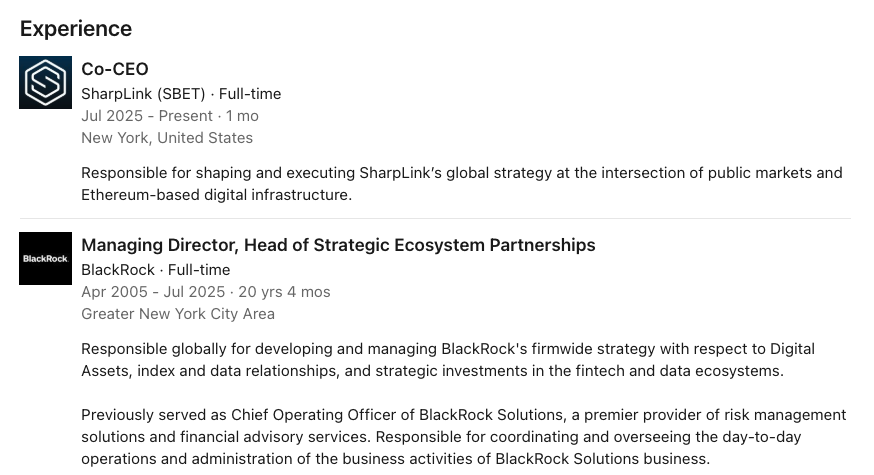
Task: Click Full-time label beside BlackRock
Action: coord(199,270)
